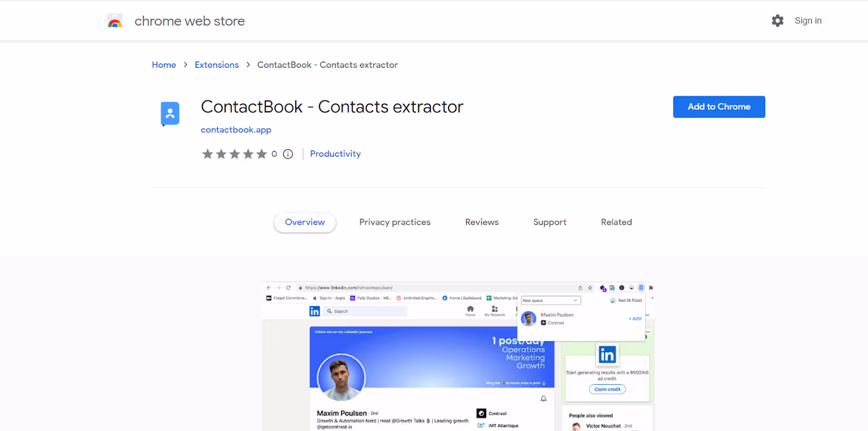Open Extensions breadcrumb link

click(216, 65)
